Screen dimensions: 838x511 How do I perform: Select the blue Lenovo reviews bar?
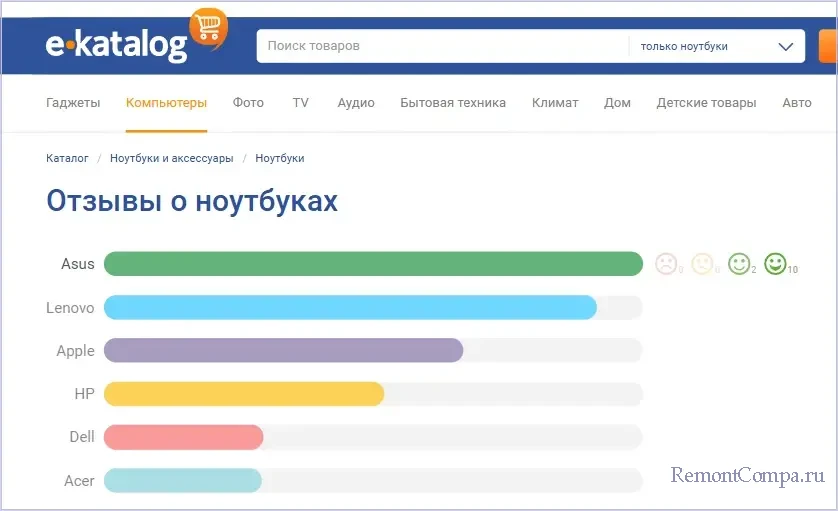[350, 308]
